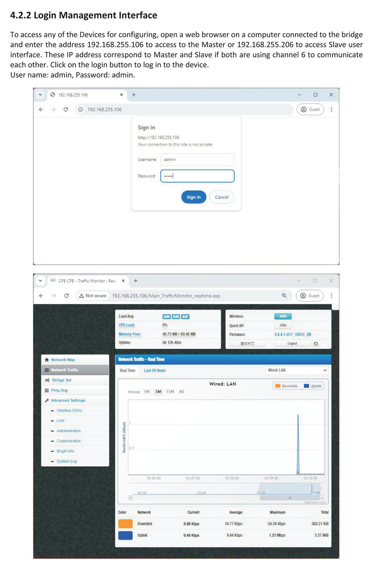Click the Logout button
The width and height of the screenshot is (372, 588).
coord(292,344)
